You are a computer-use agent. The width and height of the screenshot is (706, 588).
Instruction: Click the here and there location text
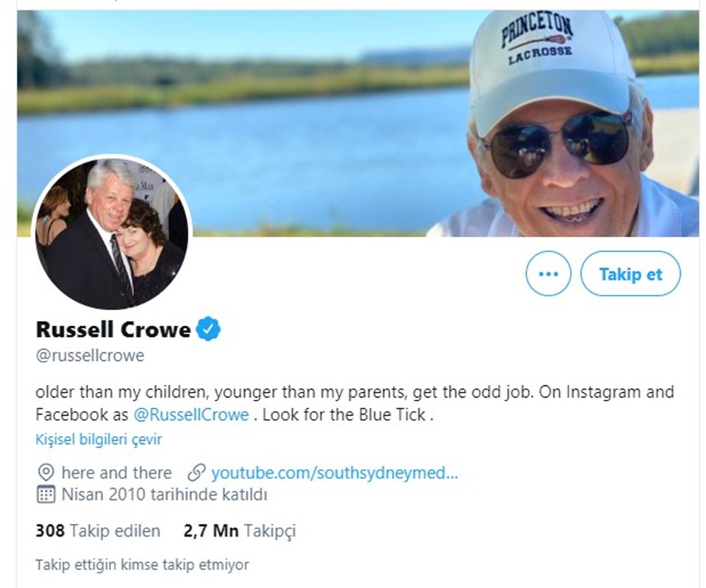(117, 473)
